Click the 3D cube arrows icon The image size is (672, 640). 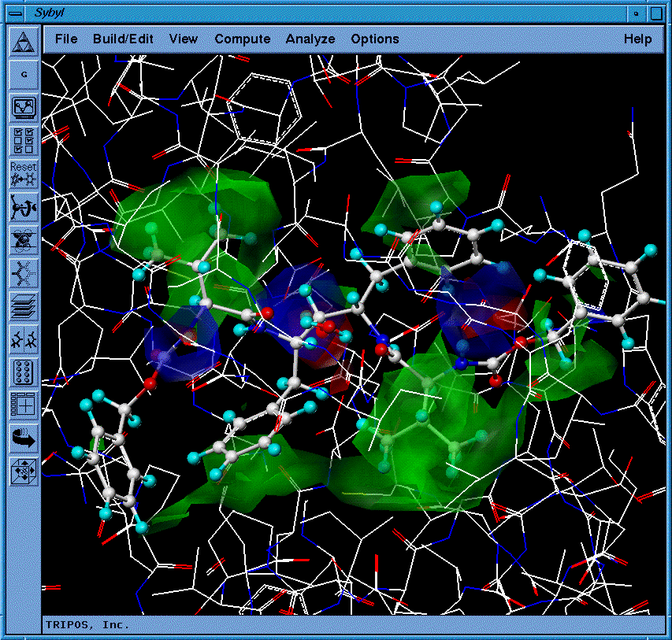coord(24,472)
